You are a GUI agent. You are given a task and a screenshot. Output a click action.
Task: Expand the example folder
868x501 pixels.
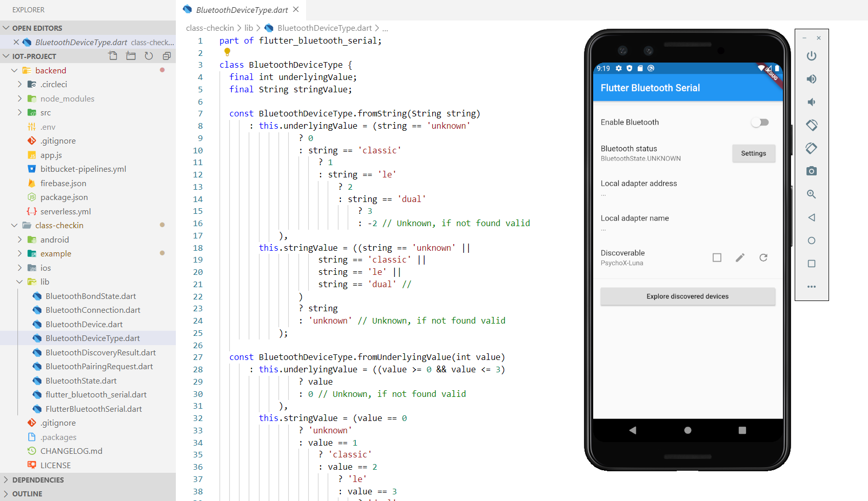pyautogui.click(x=20, y=253)
